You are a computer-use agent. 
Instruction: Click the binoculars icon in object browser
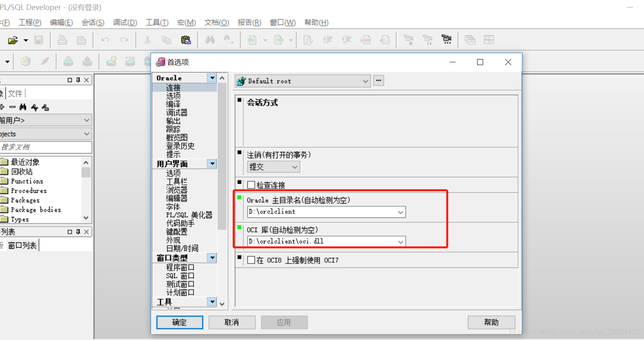23,107
